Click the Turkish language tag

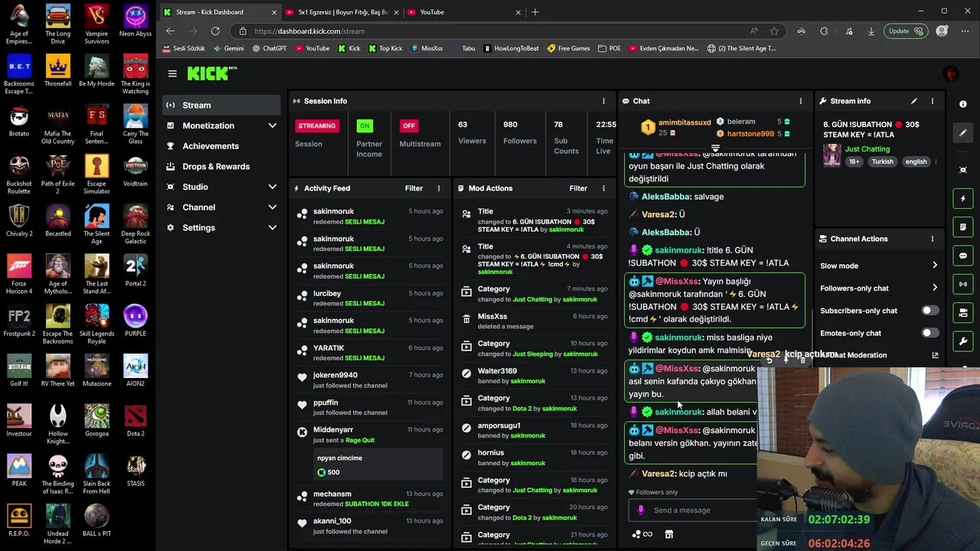[x=882, y=161]
